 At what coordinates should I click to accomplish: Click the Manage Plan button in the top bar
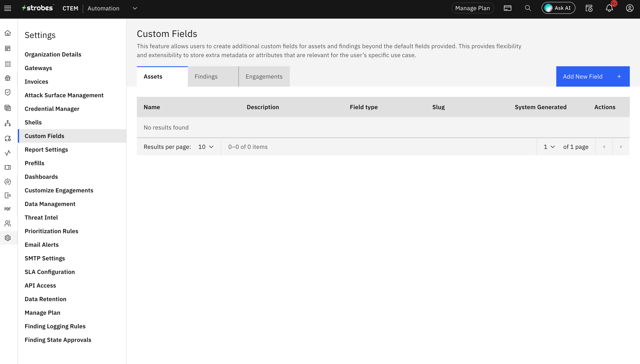[472, 8]
